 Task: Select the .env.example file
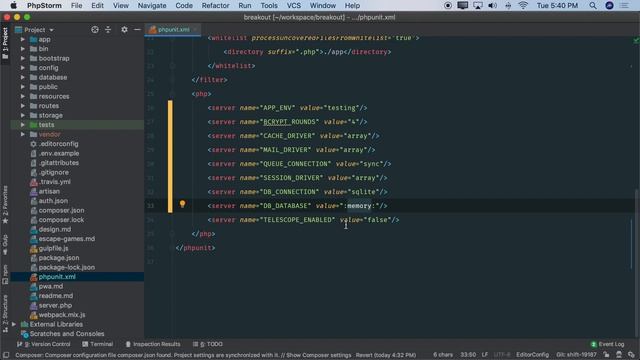[x=59, y=153]
